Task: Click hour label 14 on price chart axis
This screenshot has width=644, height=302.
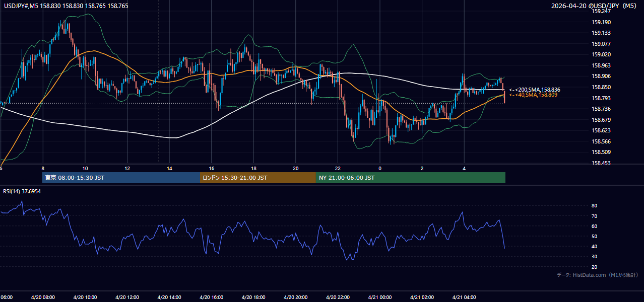Action: pyautogui.click(x=169, y=169)
